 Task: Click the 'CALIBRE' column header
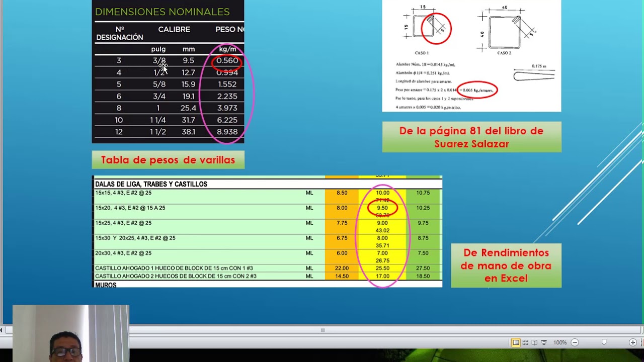point(174,30)
